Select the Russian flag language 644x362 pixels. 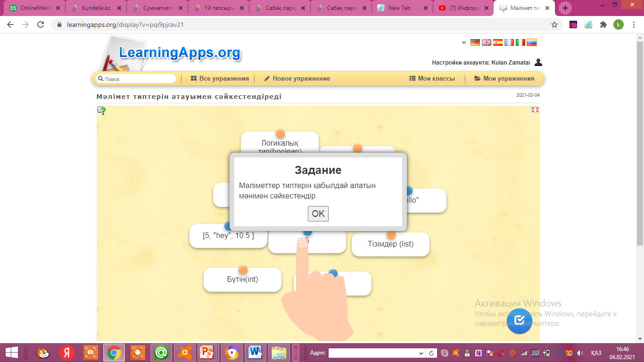point(532,42)
